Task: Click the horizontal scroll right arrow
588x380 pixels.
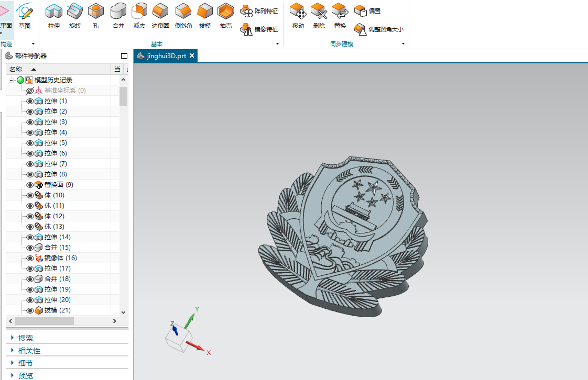Action: (x=115, y=321)
